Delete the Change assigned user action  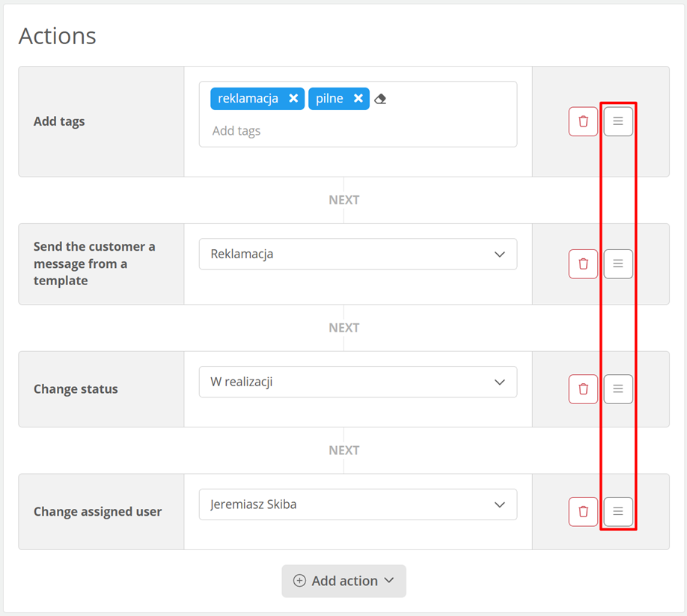click(x=583, y=512)
